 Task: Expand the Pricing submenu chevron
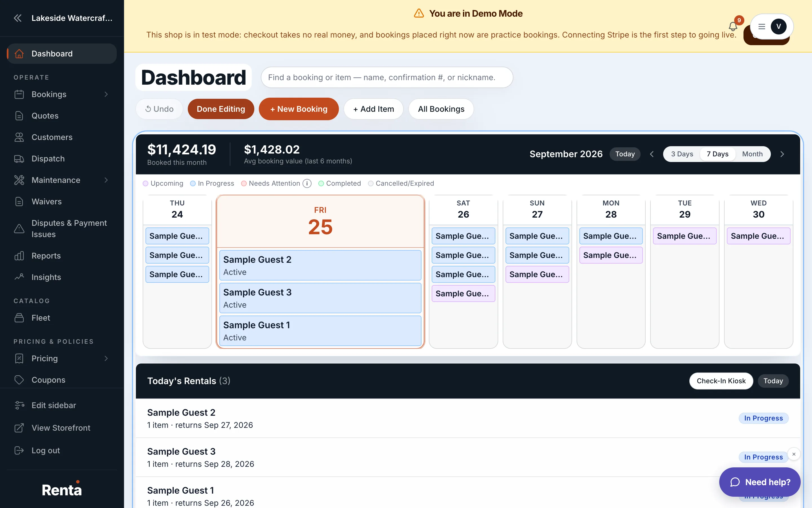pyautogui.click(x=106, y=358)
